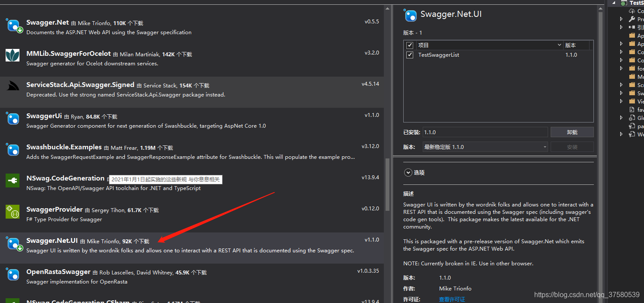This screenshot has width=644, height=303.
Task: Select the Swashbuckle.Examples package title
Action: tap(64, 147)
